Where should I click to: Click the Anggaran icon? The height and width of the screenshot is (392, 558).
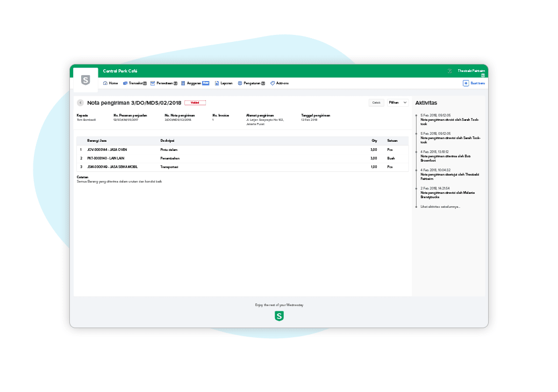coord(183,83)
